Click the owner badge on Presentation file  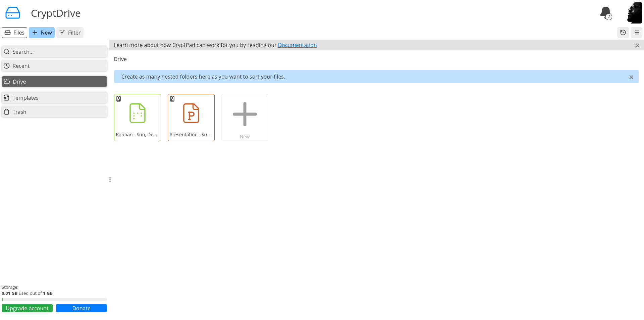click(172, 99)
